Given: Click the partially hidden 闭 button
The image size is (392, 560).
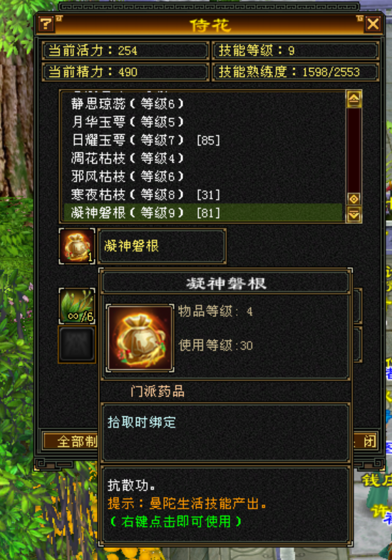Looking at the screenshot, I should pos(364,442).
